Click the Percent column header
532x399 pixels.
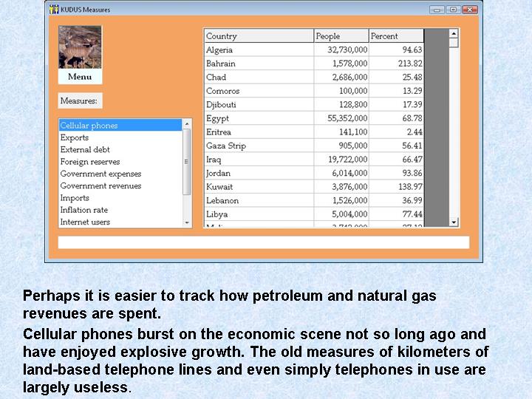[x=396, y=36]
